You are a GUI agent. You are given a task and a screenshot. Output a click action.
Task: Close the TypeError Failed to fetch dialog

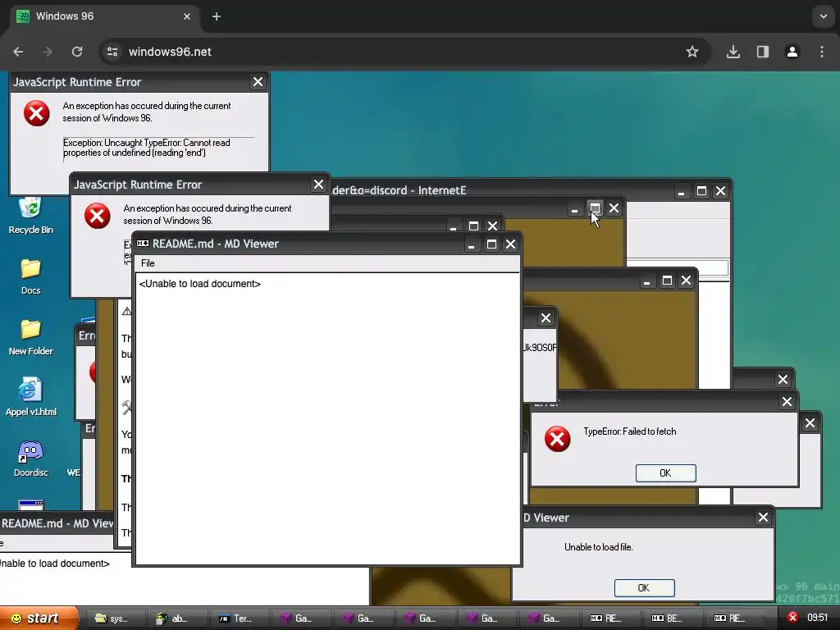[787, 402]
